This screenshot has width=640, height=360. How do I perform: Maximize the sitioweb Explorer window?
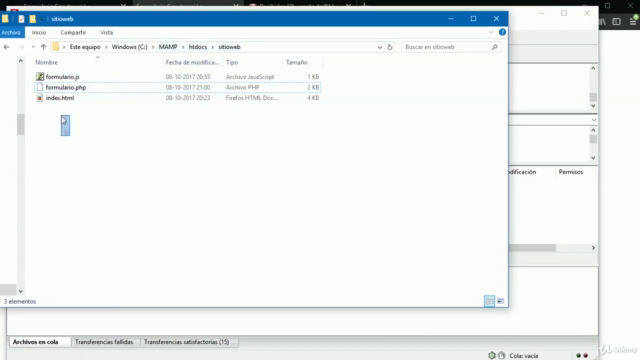coord(473,19)
